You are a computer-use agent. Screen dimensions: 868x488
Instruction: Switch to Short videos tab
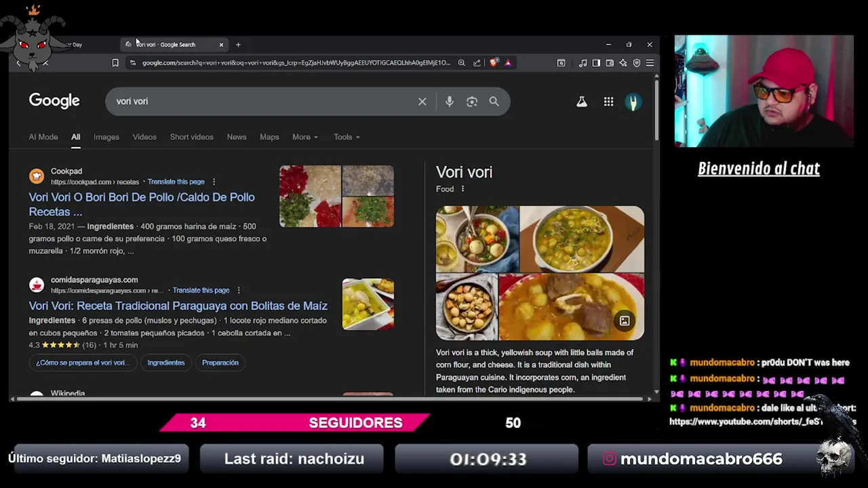[x=192, y=137]
